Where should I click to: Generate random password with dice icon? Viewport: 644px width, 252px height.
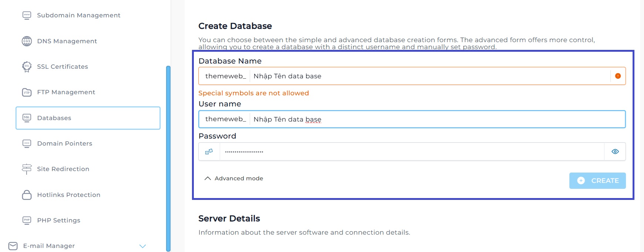point(209,151)
